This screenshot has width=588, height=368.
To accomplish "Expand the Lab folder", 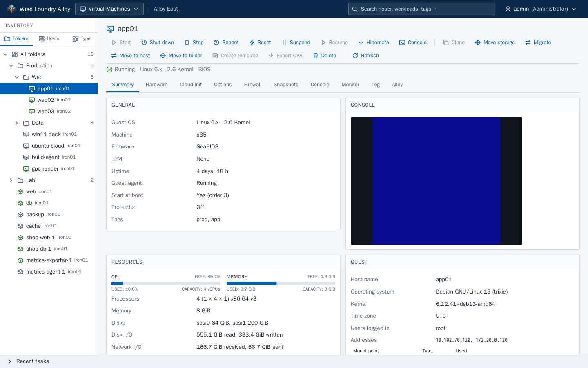I will click(11, 180).
